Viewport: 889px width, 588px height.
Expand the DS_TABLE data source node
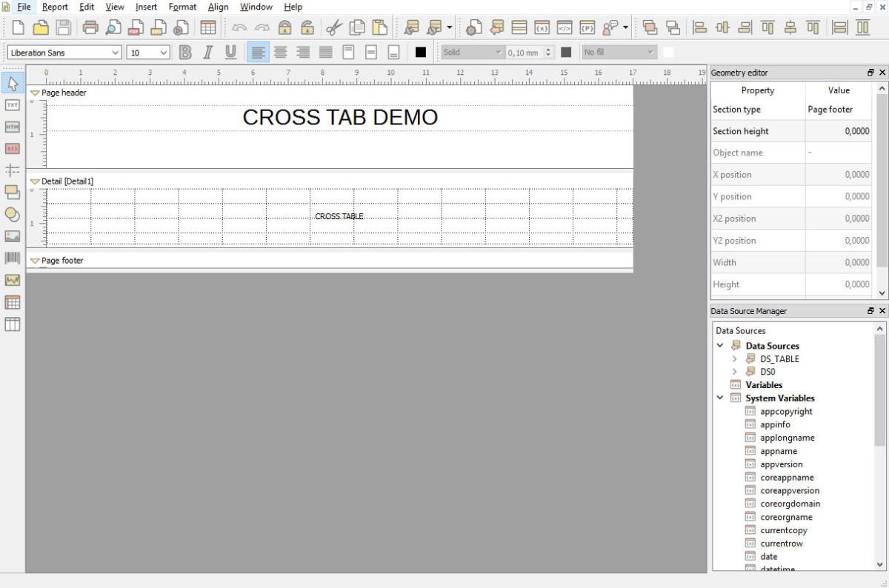(x=734, y=359)
